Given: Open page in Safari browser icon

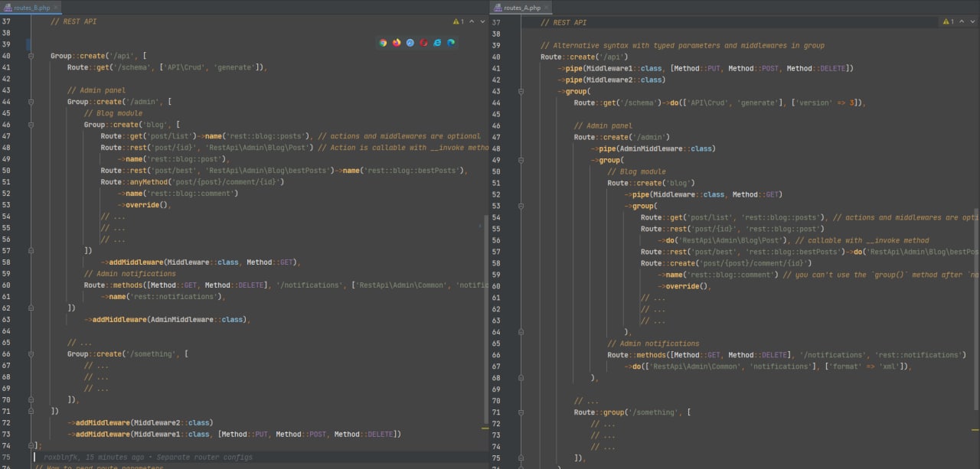Looking at the screenshot, I should [x=410, y=43].
